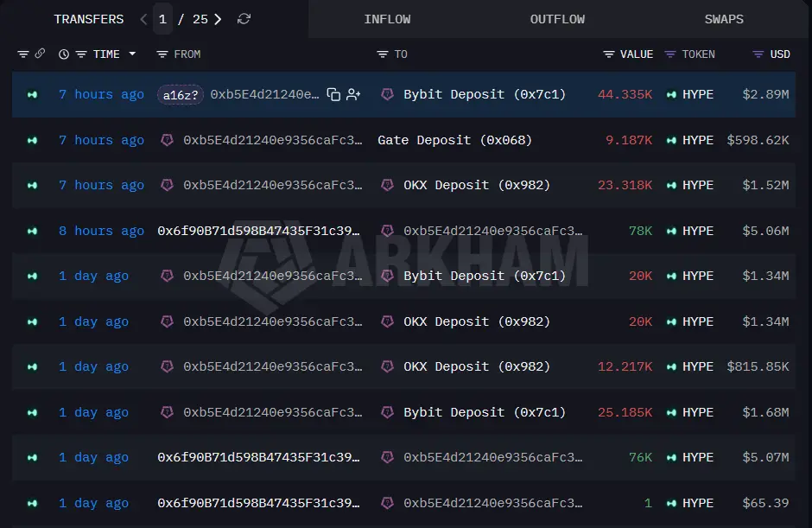This screenshot has width=812, height=528.
Task: Click the VALUE column filter icon
Action: point(609,54)
